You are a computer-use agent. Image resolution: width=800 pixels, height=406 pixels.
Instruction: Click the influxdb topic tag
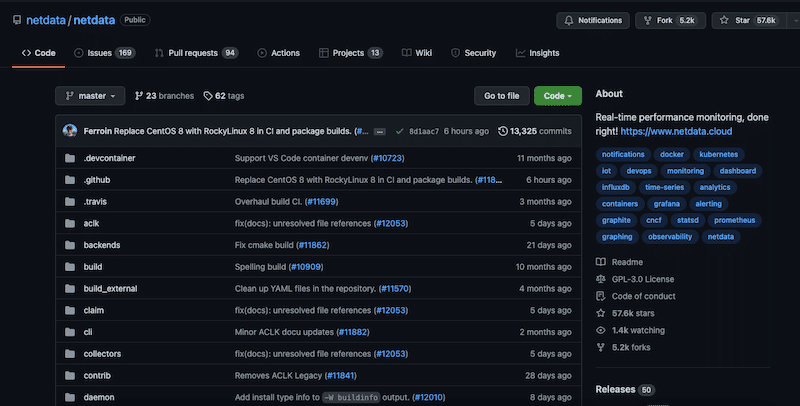point(615,187)
